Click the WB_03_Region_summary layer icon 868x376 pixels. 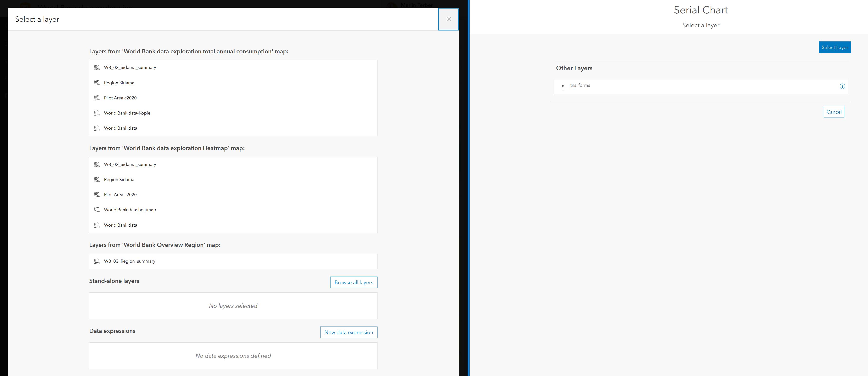97,261
